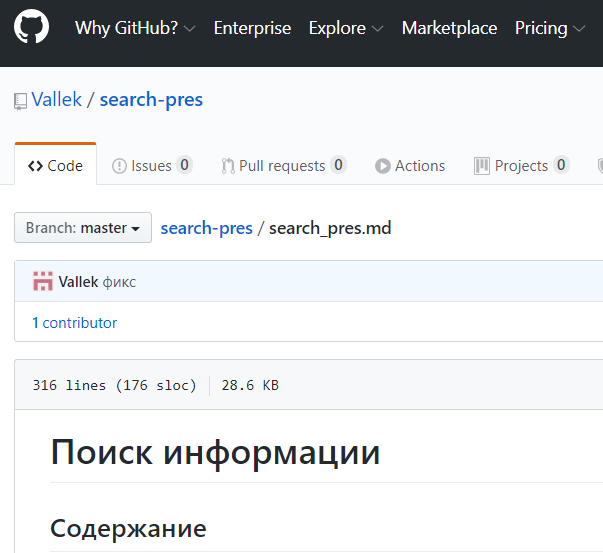Image resolution: width=603 pixels, height=553 pixels.
Task: Open the Pull requests tab
Action: (284, 166)
